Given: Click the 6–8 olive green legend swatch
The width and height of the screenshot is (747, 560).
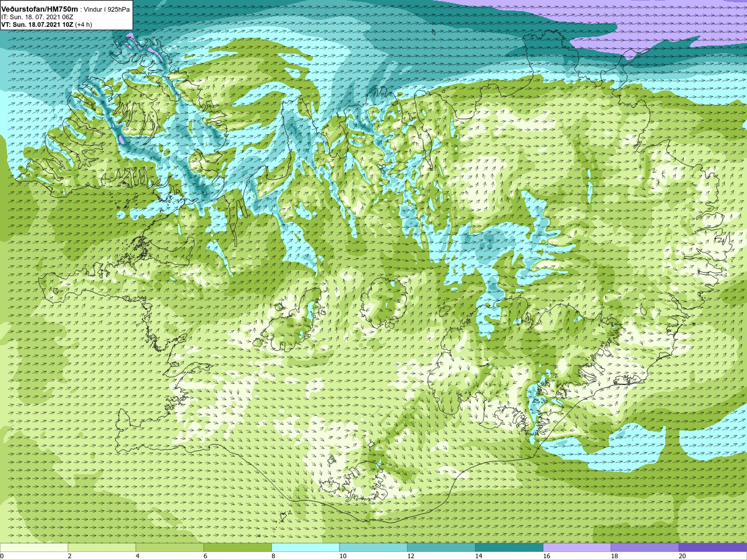Looking at the screenshot, I should [238, 548].
